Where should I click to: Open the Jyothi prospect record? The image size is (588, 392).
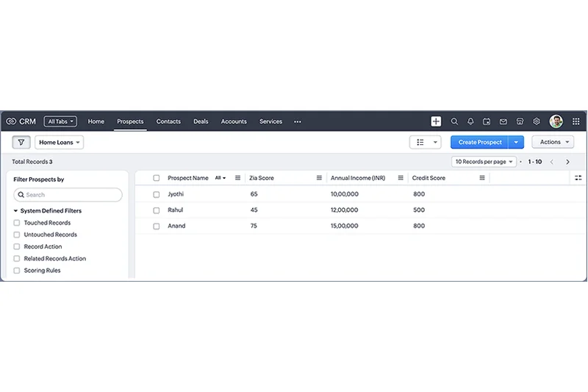click(x=176, y=194)
